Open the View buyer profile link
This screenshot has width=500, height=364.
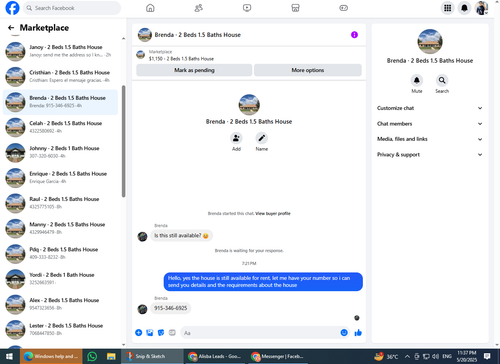tap(273, 213)
